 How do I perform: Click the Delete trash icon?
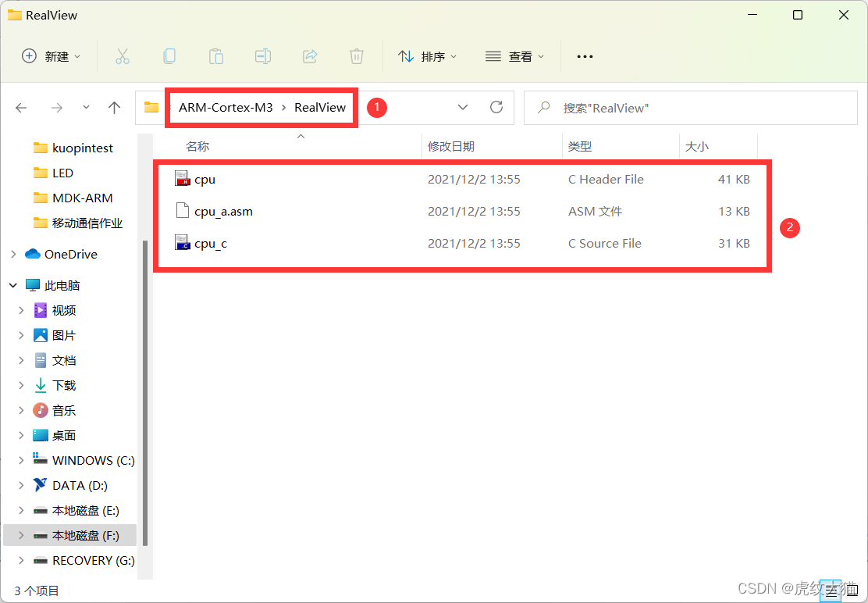click(x=357, y=56)
